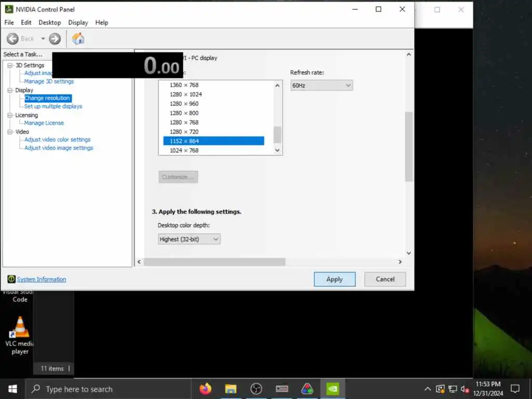Image resolution: width=532 pixels, height=399 pixels.
Task: Click main panel vertical scroll down arrow
Action: [409, 253]
